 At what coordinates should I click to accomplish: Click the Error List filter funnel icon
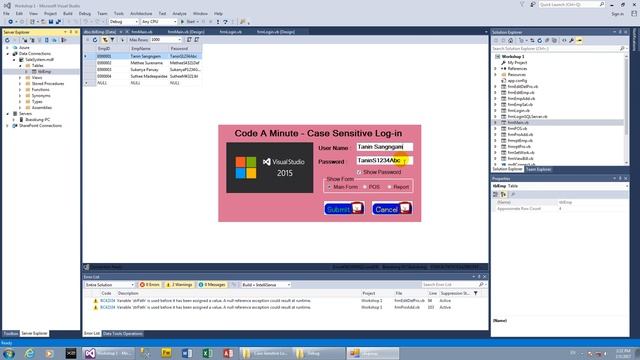point(476,293)
